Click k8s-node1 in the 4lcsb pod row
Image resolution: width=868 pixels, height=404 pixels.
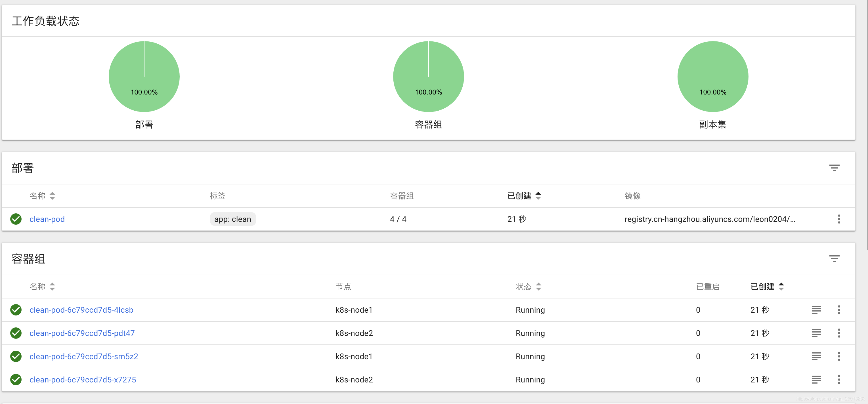[x=354, y=310]
